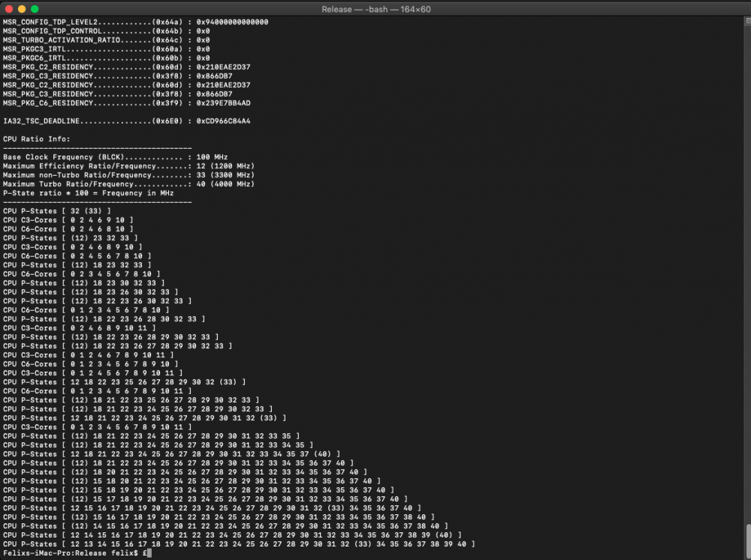
Task: Zoom the Terminal window with green button
Action: point(35,9)
